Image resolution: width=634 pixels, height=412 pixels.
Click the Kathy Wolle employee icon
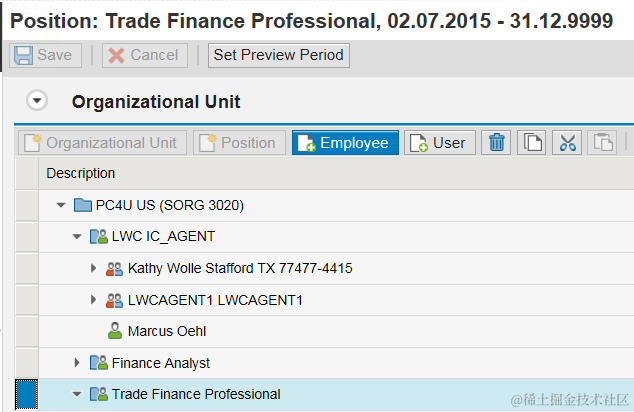click(x=114, y=268)
